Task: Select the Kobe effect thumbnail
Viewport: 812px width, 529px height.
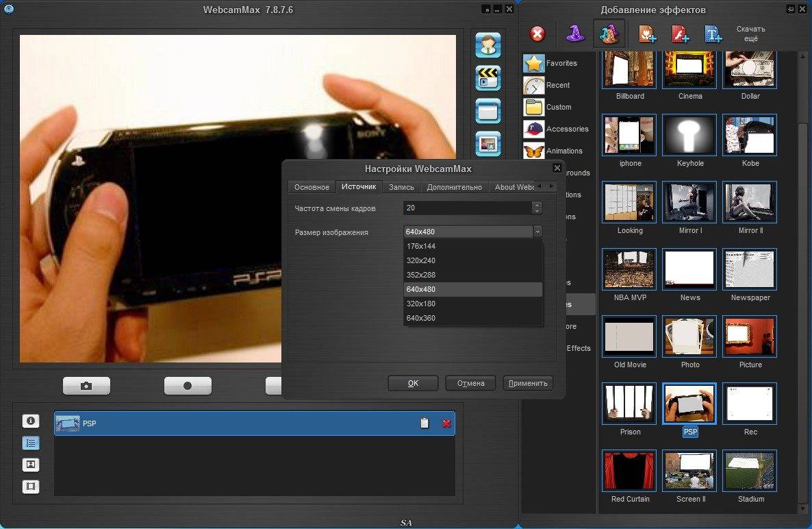Action: tap(750, 135)
